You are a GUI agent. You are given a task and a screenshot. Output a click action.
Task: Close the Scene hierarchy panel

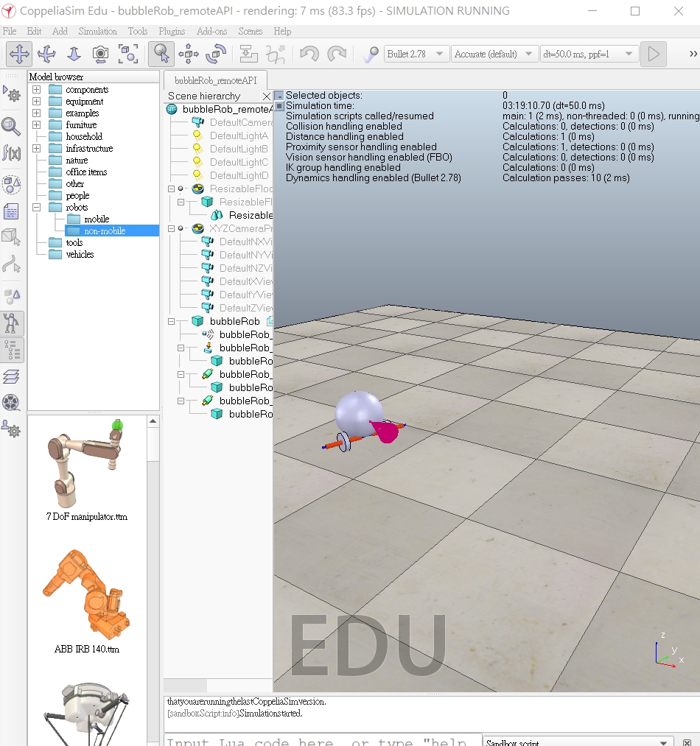point(267,96)
